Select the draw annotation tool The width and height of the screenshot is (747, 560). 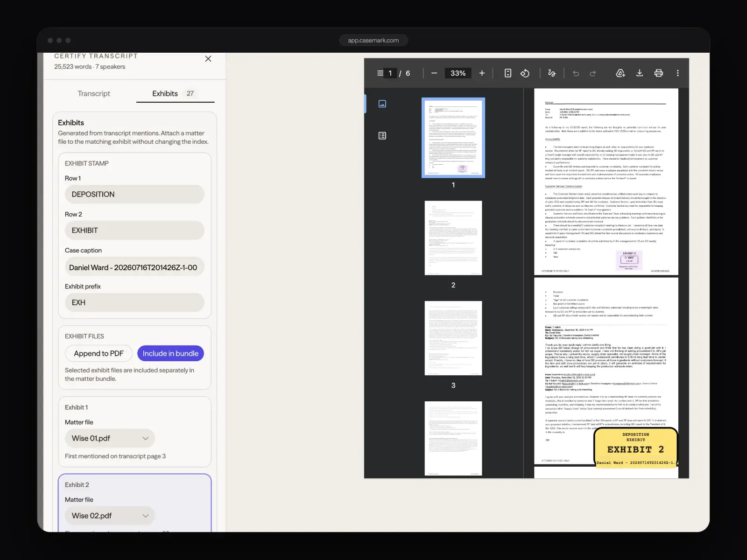(551, 73)
